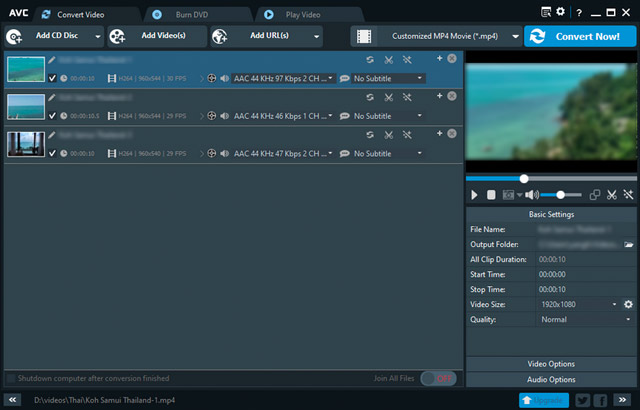
Task: Click the plus icon in the AAC 47 Kbps row
Action: coord(439,133)
